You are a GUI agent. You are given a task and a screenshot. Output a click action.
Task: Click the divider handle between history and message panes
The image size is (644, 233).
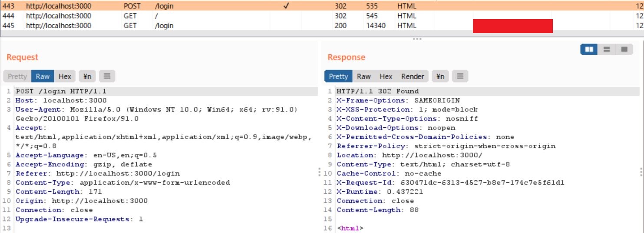pyautogui.click(x=417, y=39)
